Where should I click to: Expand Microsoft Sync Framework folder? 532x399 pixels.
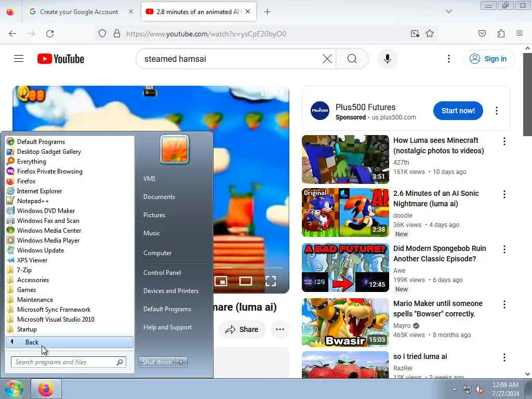[x=70, y=310]
